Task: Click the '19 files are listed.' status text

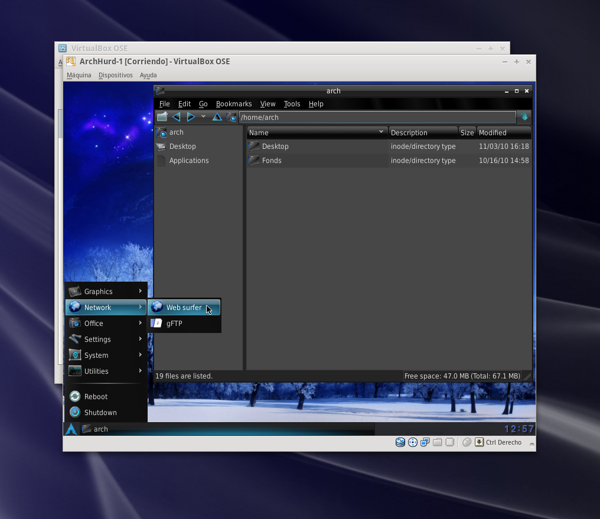Action: point(184,376)
